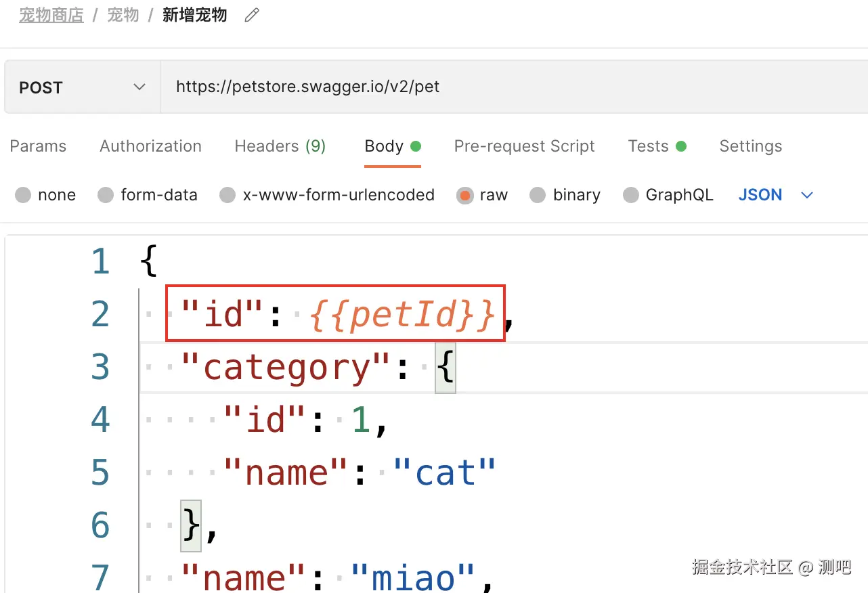Image resolution: width=868 pixels, height=593 pixels.
Task: Choose the form-data radio option
Action: pyautogui.click(x=106, y=196)
